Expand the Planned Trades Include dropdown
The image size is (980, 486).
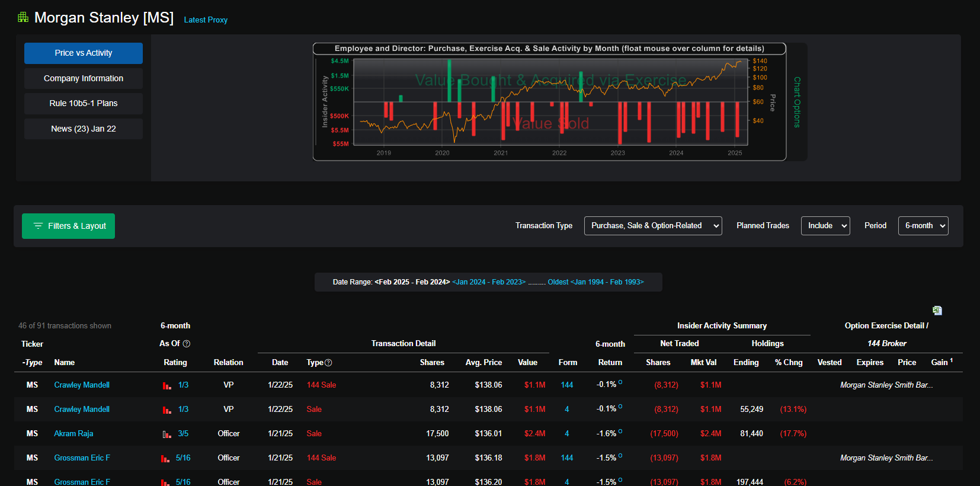[825, 226]
